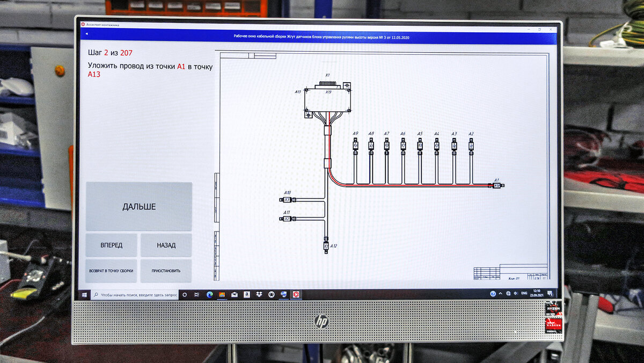Viewport: 644px width, 363px height.
Task: Click the taskbar search field
Action: coord(135,295)
